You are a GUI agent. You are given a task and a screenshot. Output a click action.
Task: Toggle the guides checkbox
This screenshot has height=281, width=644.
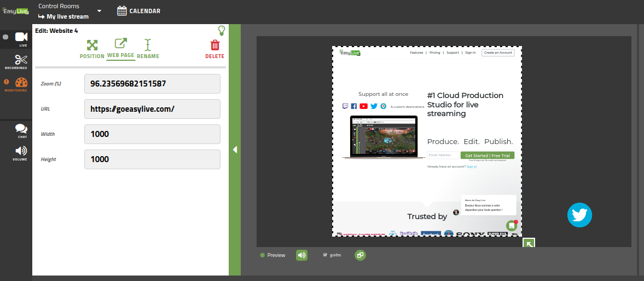pos(326,255)
